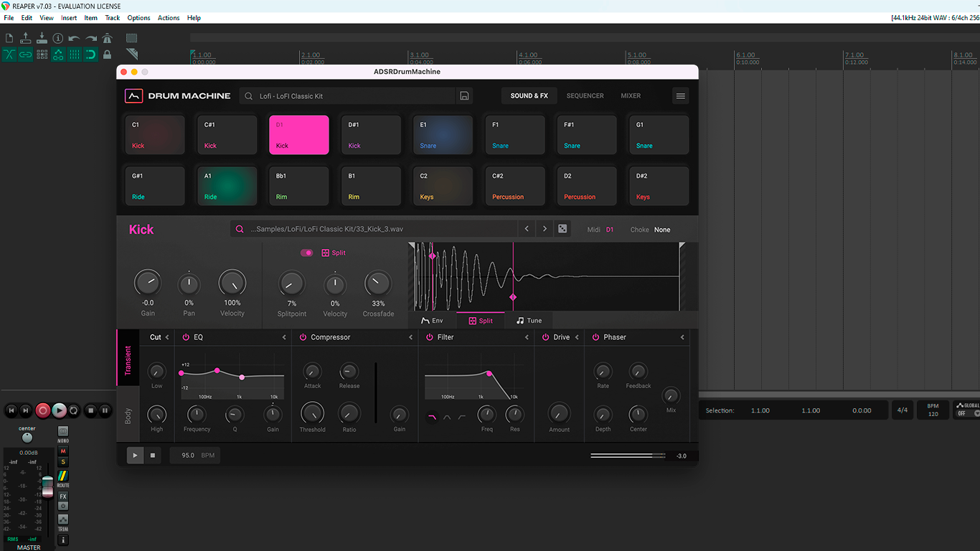Click the Save project download-arrow icon
This screenshot has height=551, width=980.
tap(42, 38)
